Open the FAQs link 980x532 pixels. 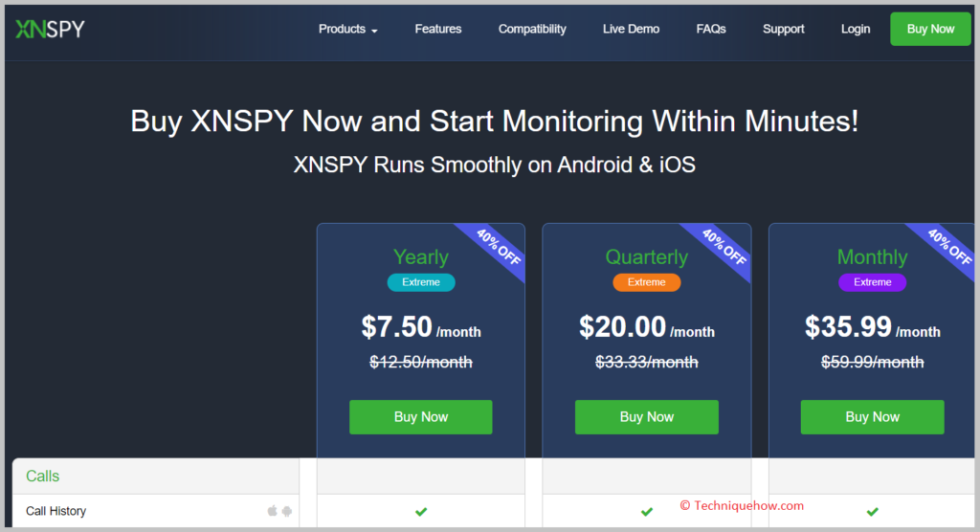coord(711,29)
